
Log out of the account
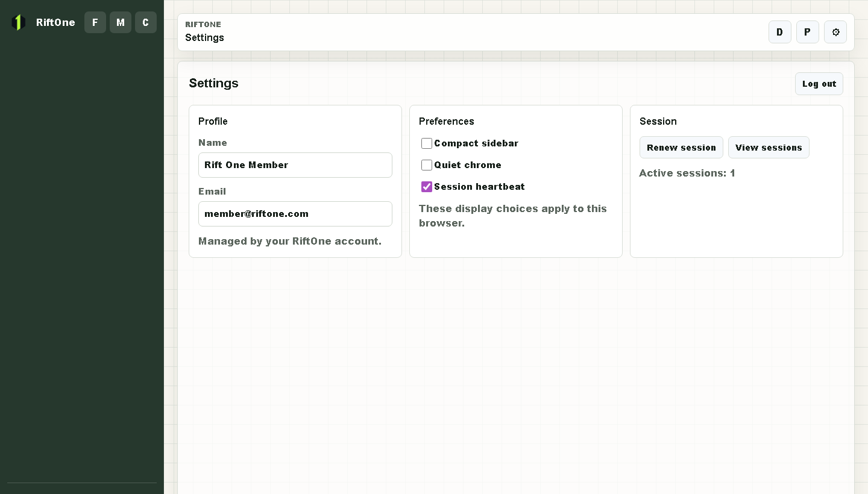pyautogui.click(x=819, y=84)
